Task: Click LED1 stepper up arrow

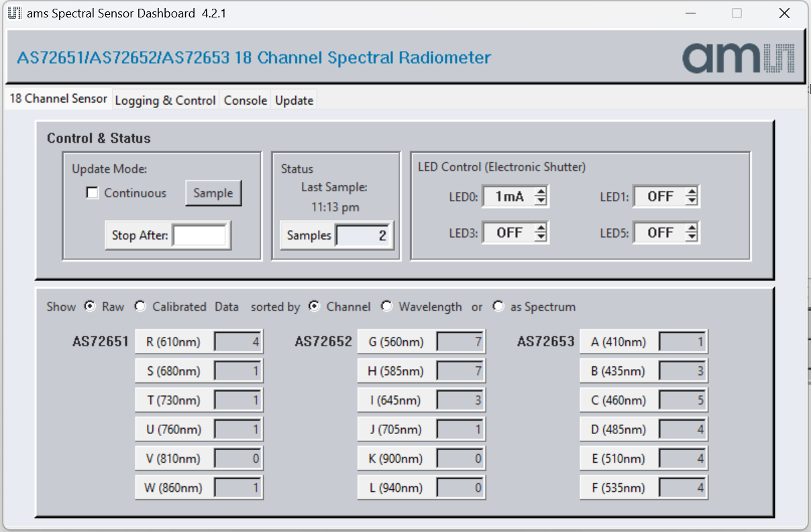Action: coord(692,193)
